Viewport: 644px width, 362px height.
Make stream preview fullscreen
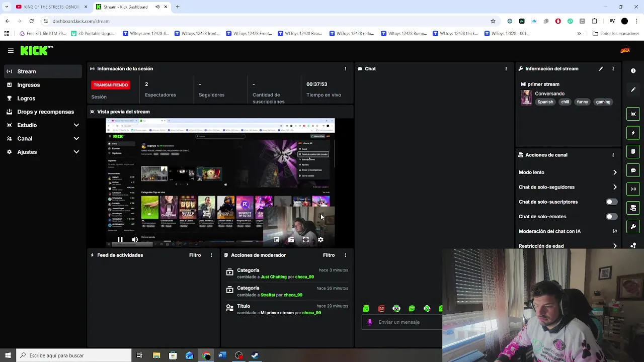(x=306, y=240)
